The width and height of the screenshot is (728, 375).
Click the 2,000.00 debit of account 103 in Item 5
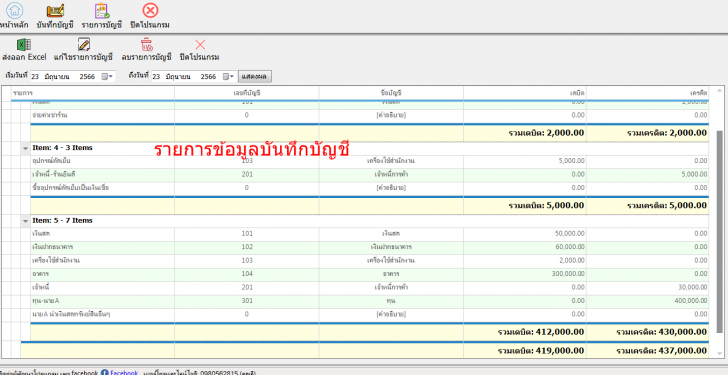525,261
